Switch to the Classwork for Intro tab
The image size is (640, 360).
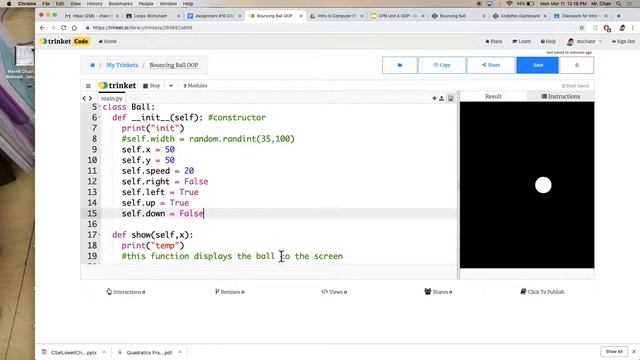(580, 16)
